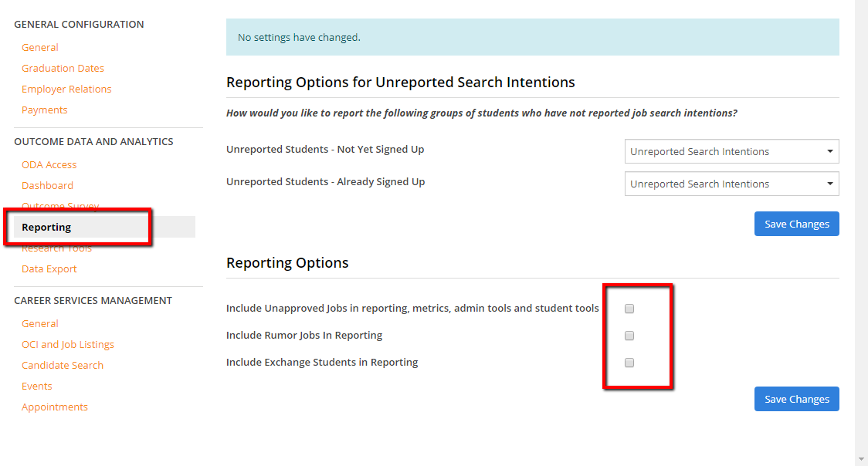Open Employer Relations settings
The width and height of the screenshot is (868, 466).
pyautogui.click(x=66, y=89)
